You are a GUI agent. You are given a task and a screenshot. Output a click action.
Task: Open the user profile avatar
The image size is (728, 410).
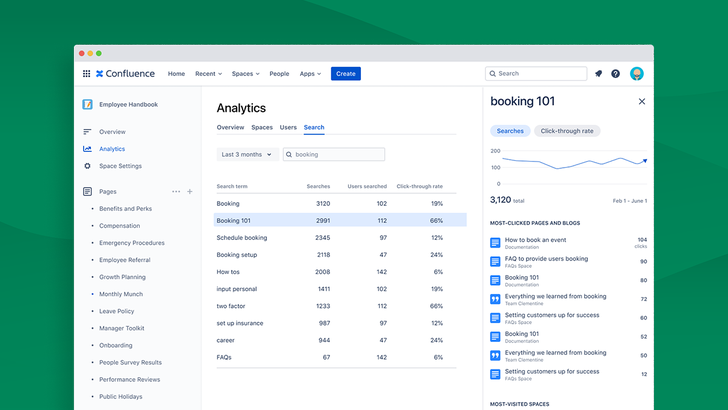(637, 73)
